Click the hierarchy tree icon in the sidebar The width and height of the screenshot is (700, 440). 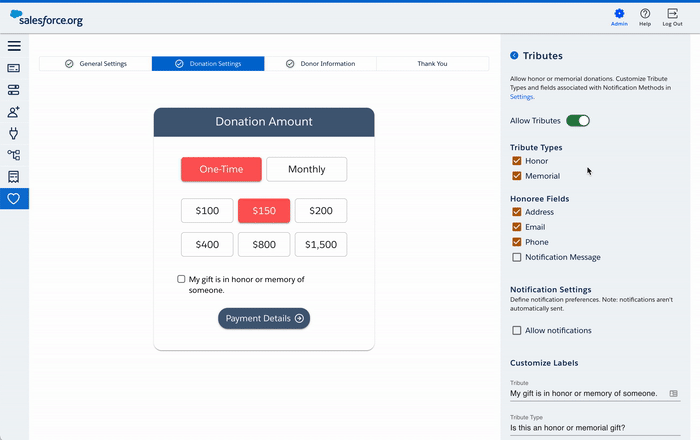coord(14,155)
